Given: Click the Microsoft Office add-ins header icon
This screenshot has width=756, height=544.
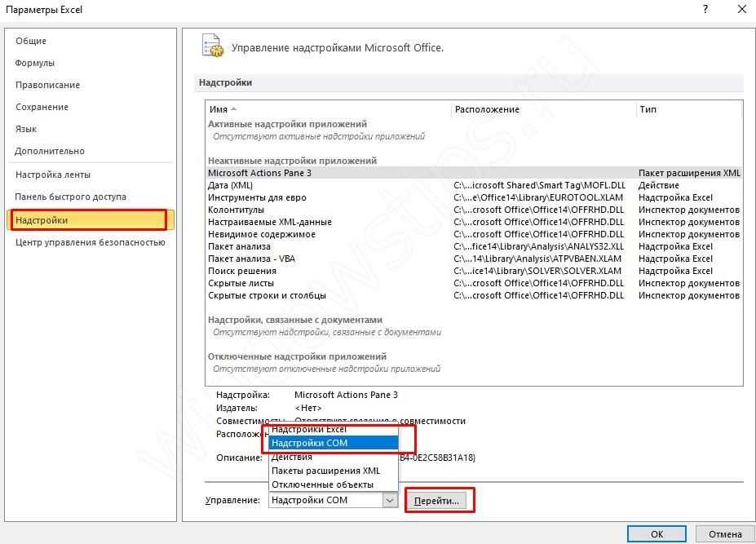Looking at the screenshot, I should pyautogui.click(x=212, y=46).
